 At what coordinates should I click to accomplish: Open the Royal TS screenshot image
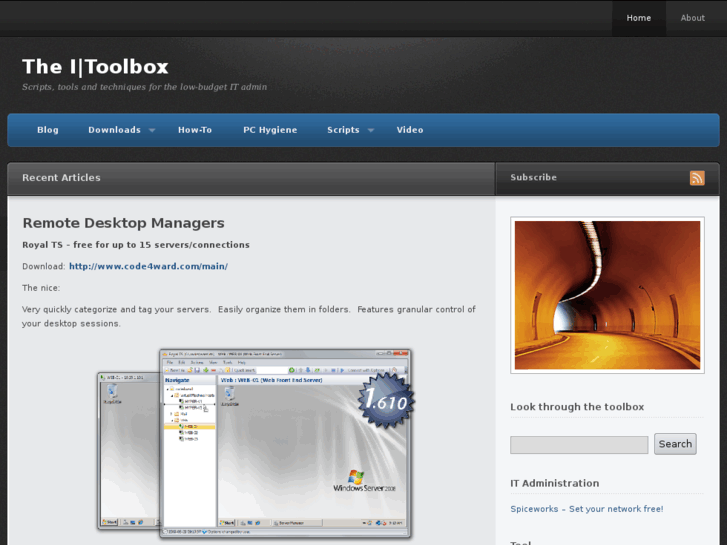tap(256, 444)
